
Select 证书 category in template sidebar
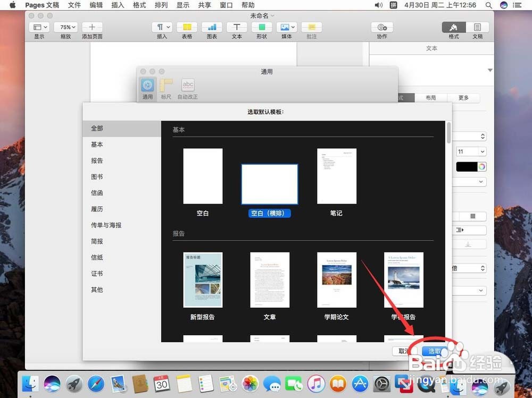122,274
